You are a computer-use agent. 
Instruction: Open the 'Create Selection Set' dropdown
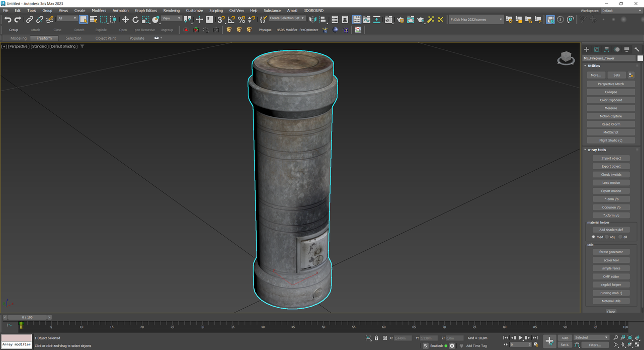point(286,18)
